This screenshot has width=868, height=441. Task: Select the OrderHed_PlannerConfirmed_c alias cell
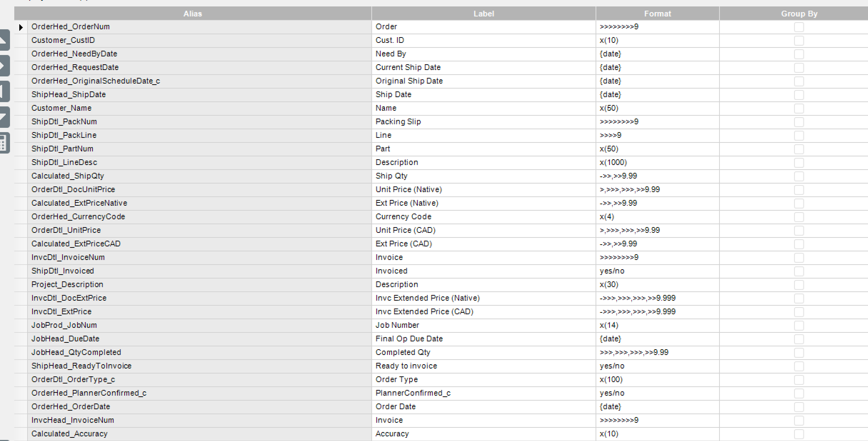click(x=200, y=393)
